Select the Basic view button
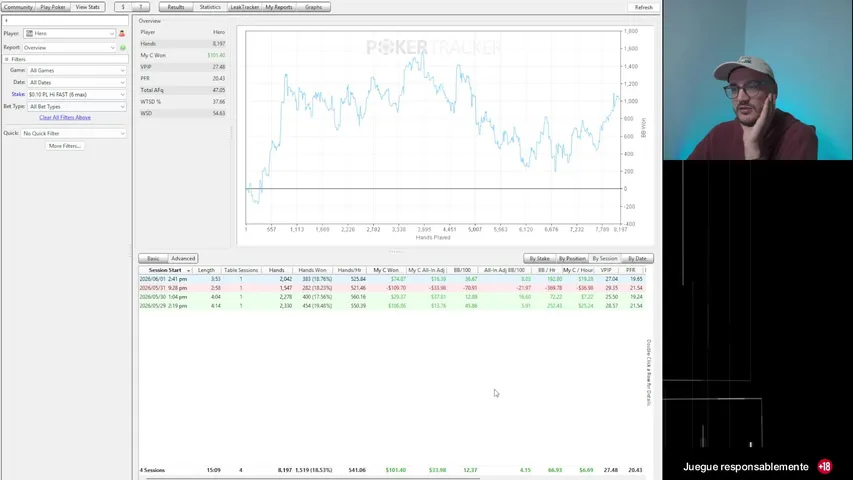The image size is (853, 480). (153, 259)
